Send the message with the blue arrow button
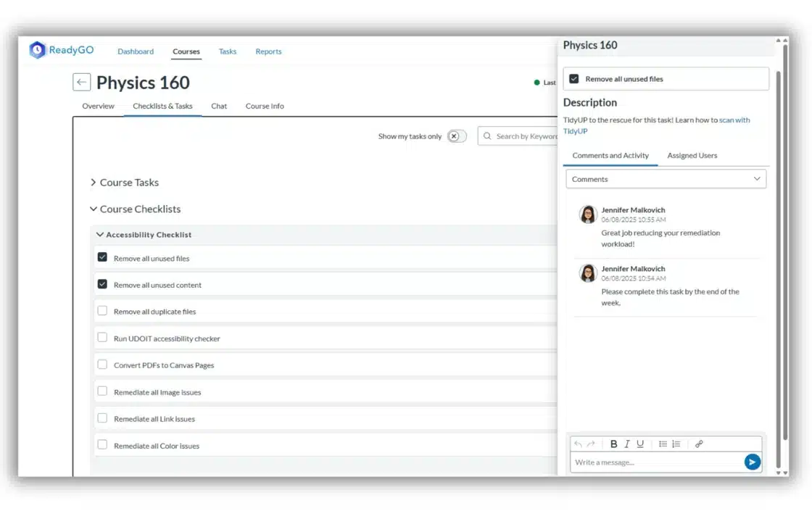 tap(752, 462)
